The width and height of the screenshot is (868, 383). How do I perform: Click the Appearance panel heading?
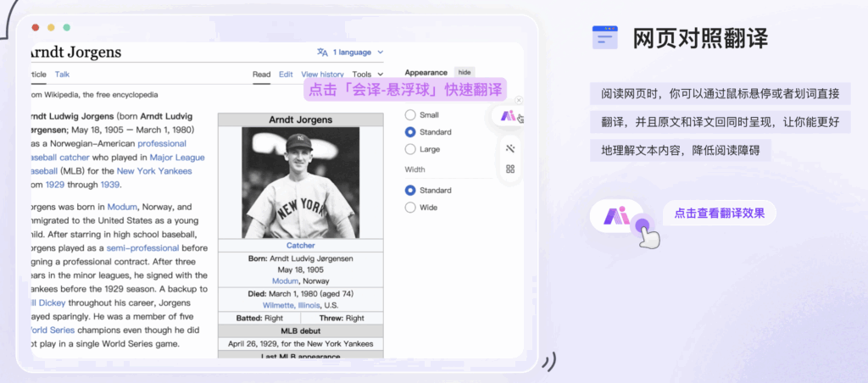point(426,73)
